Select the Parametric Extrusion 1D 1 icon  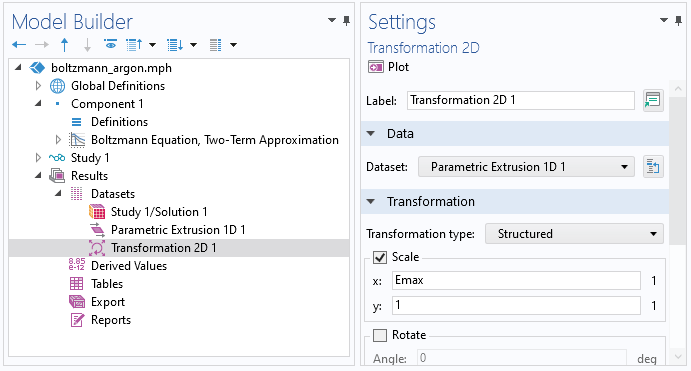tap(97, 230)
